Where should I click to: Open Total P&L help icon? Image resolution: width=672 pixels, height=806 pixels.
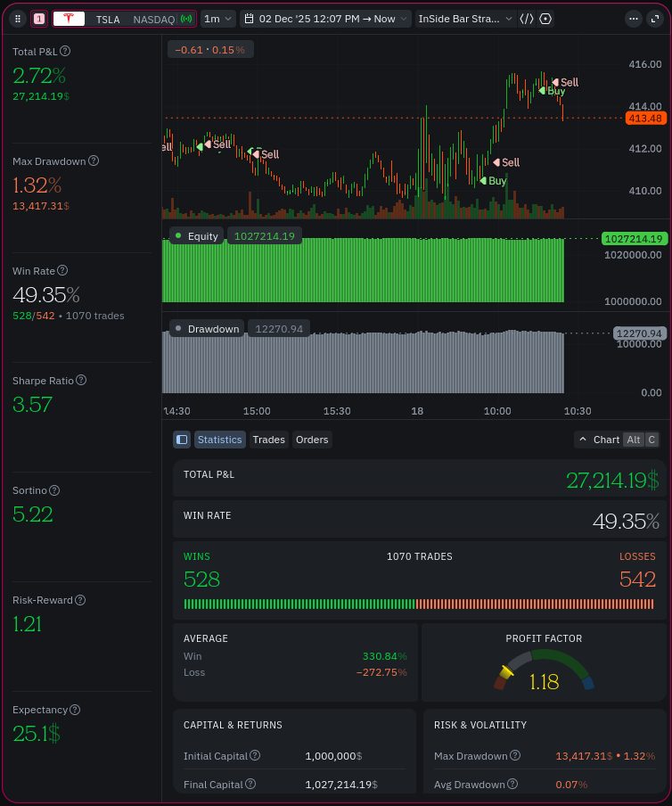coord(65,51)
